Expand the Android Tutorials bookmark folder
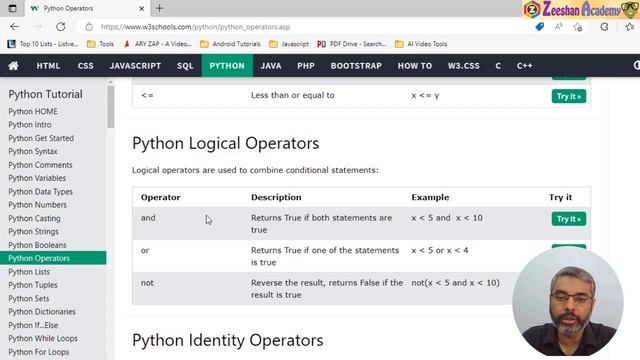This screenshot has height=360, width=640. point(230,44)
